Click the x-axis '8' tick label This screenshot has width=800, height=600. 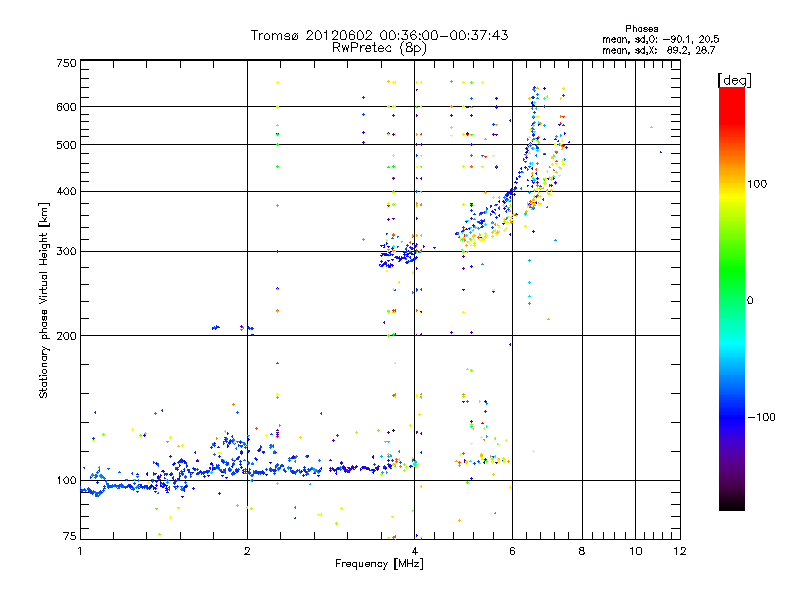point(582,551)
